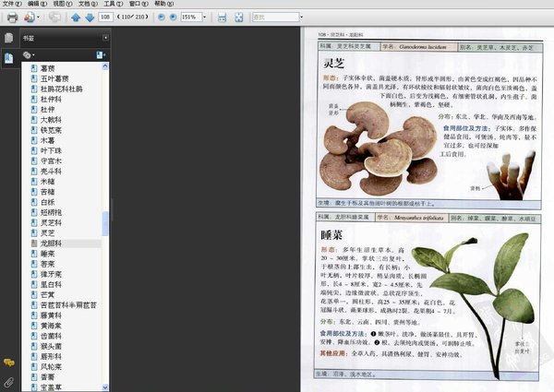The image size is (554, 392).
Task: Go to next page with the down arrow
Action: tap(90, 17)
